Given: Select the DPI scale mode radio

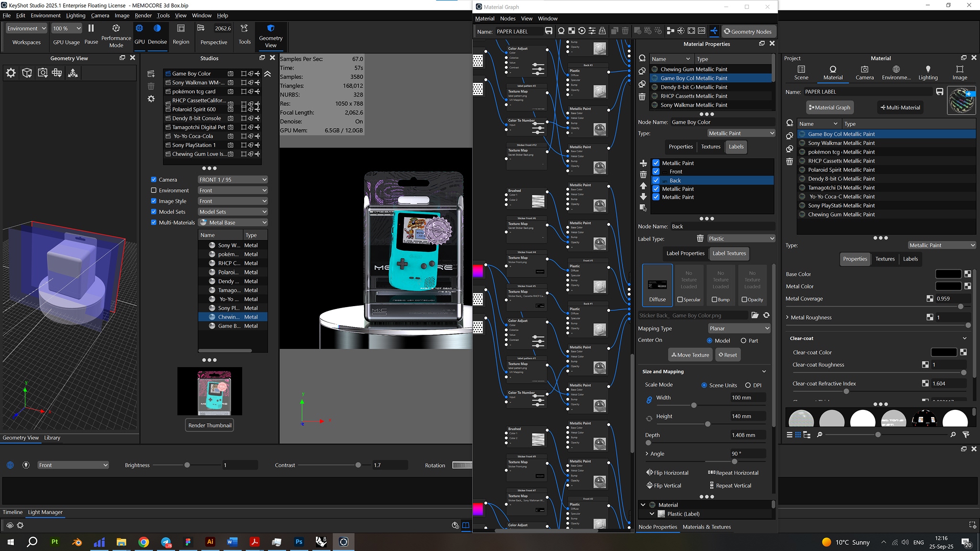Looking at the screenshot, I should click(x=748, y=386).
